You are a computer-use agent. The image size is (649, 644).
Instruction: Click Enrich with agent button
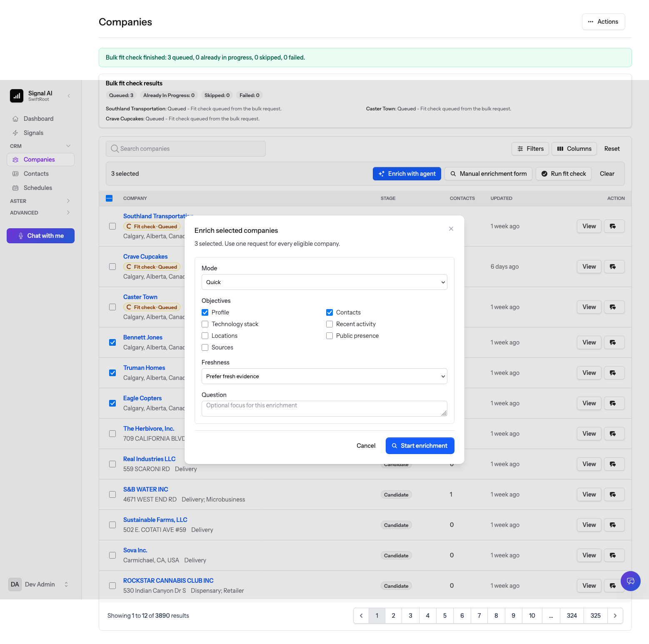pos(407,174)
